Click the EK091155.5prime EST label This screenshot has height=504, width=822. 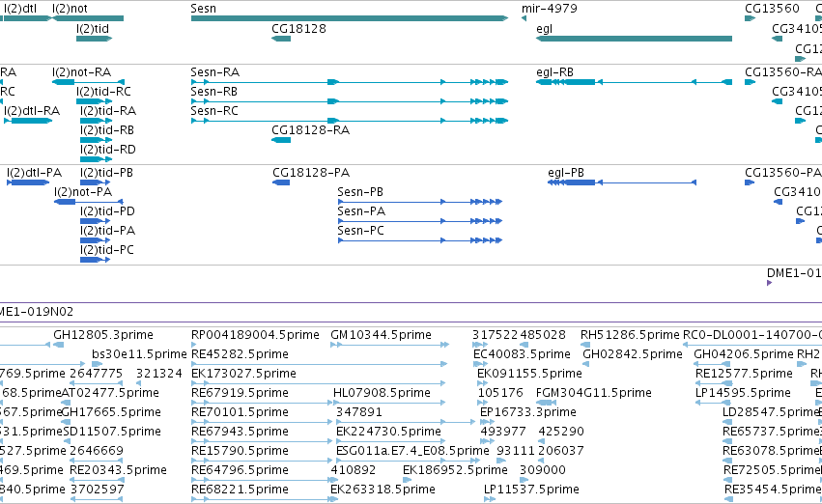pos(529,374)
